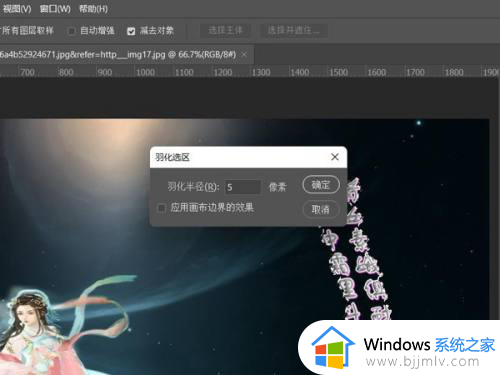Viewport: 500px width, 375px height.
Task: Close the 羽化选区 dialog
Action: coord(335,157)
